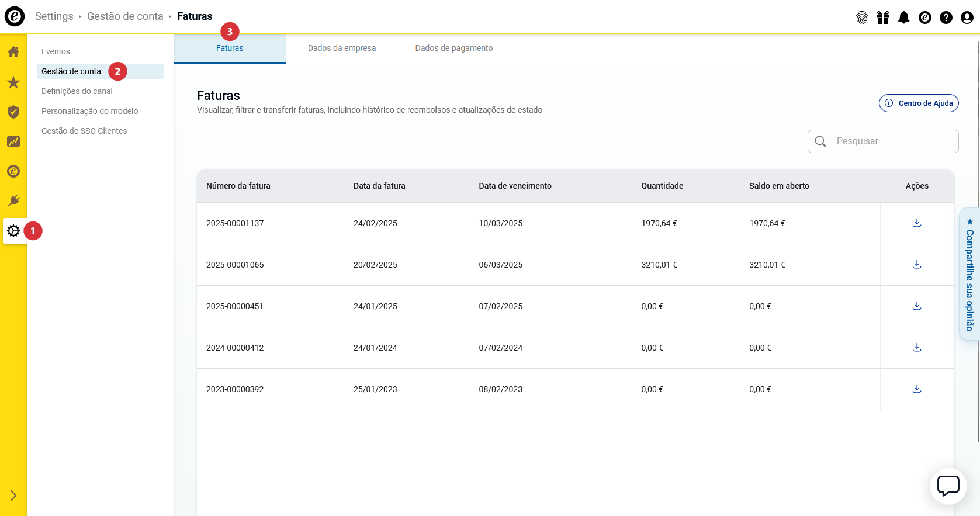Download invoice 2023-00000392

[916, 389]
